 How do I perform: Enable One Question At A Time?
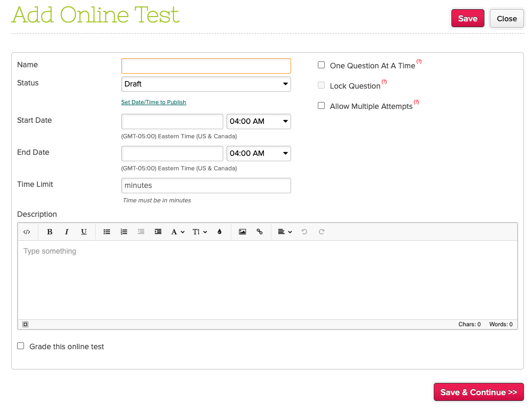tap(322, 65)
